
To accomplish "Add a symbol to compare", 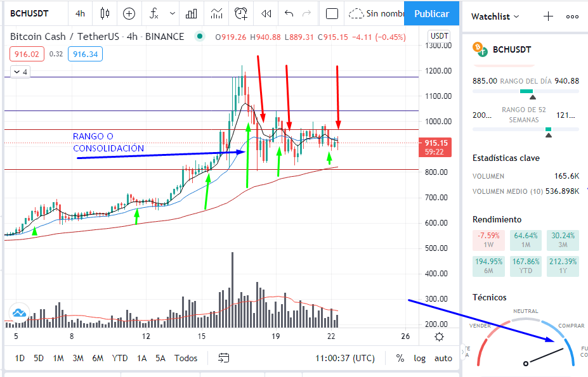I will tap(129, 14).
